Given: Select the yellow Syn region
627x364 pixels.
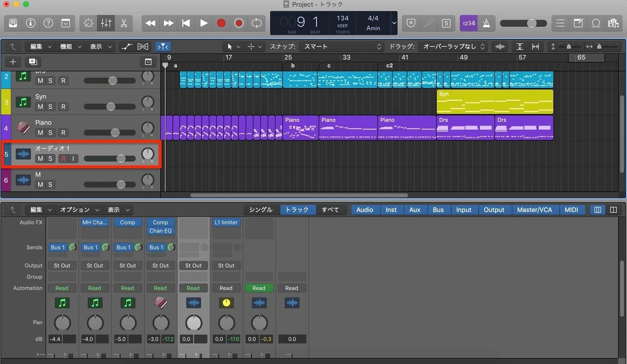Looking at the screenshot, I should 495,102.
